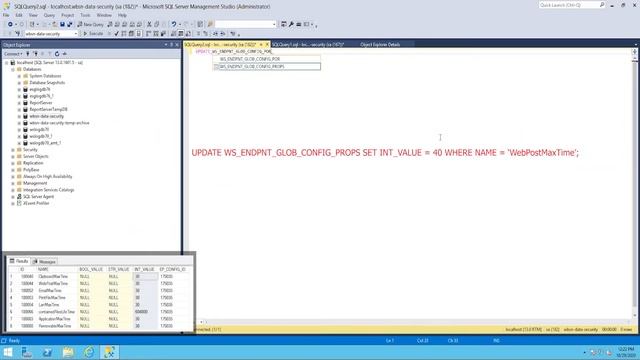Close the SQLQuery2.sql tab
The image size is (640, 360).
[x=267, y=44]
